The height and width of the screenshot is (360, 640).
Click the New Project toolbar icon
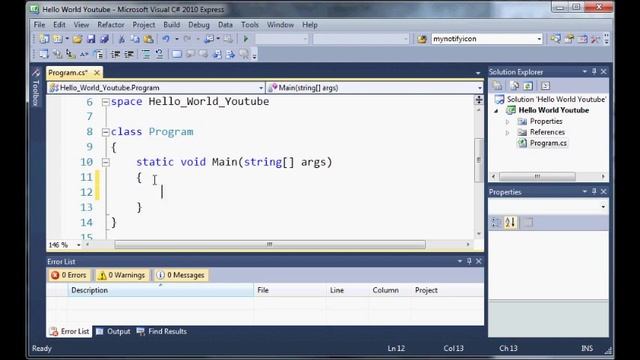pyautogui.click(x=44, y=39)
